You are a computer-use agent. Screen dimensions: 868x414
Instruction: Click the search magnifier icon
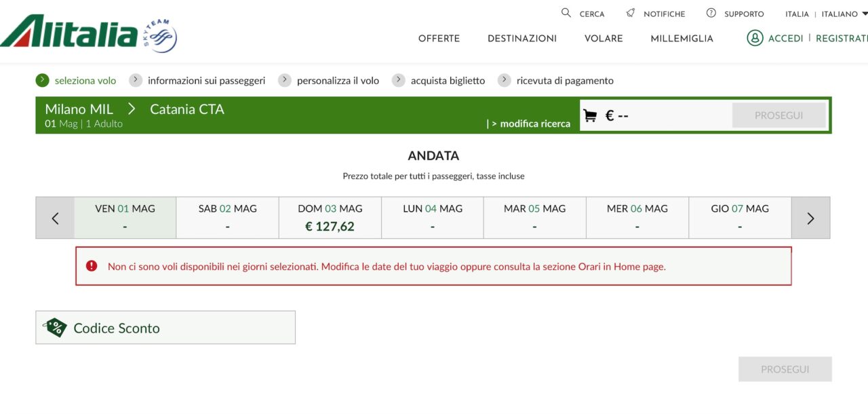coord(566,13)
